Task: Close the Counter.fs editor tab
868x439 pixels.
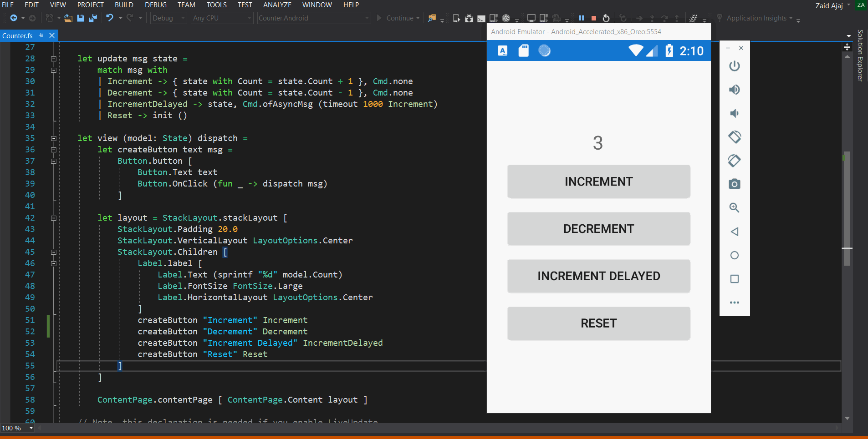Action: [x=52, y=35]
